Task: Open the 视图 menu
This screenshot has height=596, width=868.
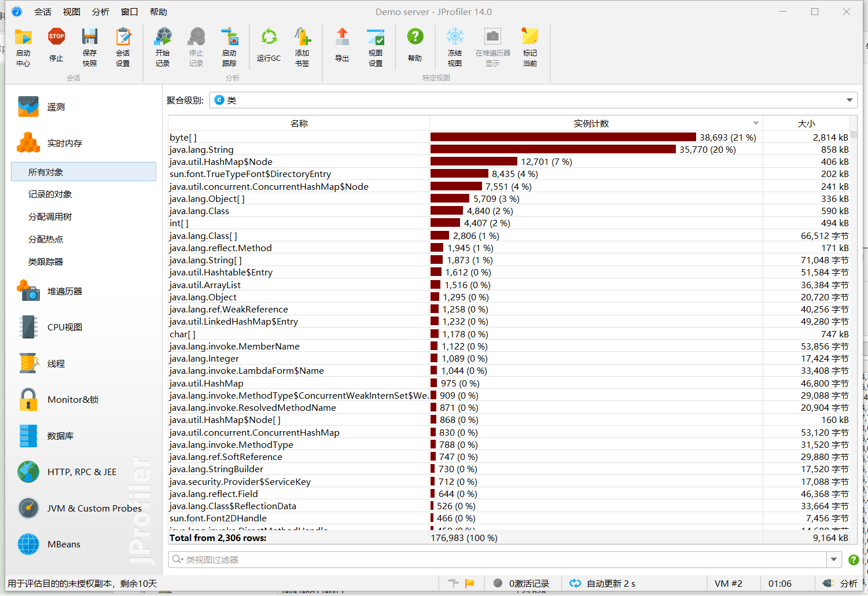Action: pos(71,12)
